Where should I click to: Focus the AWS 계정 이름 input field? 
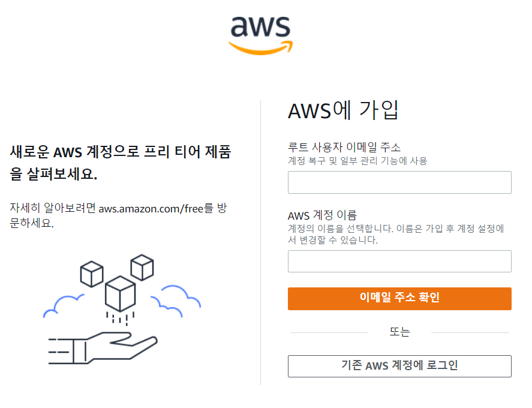point(399,262)
